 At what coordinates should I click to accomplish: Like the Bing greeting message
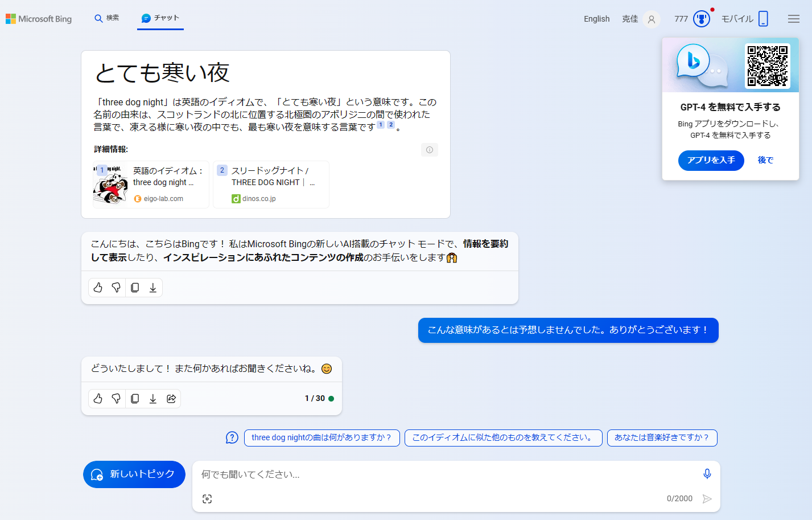coord(98,288)
